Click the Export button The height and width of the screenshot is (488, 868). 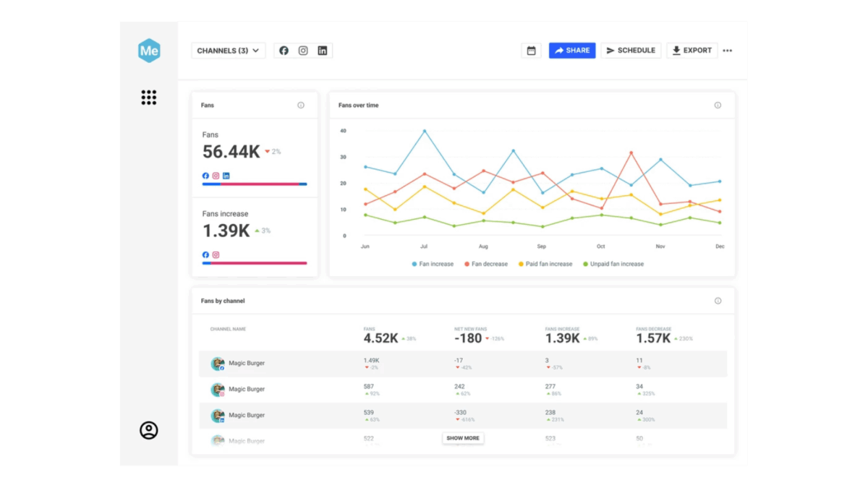pos(692,51)
